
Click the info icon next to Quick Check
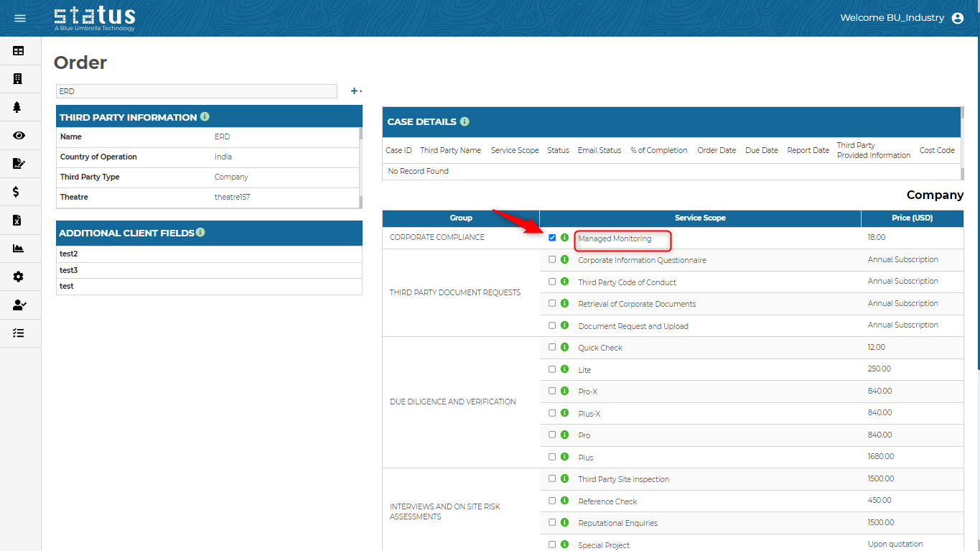tap(564, 347)
